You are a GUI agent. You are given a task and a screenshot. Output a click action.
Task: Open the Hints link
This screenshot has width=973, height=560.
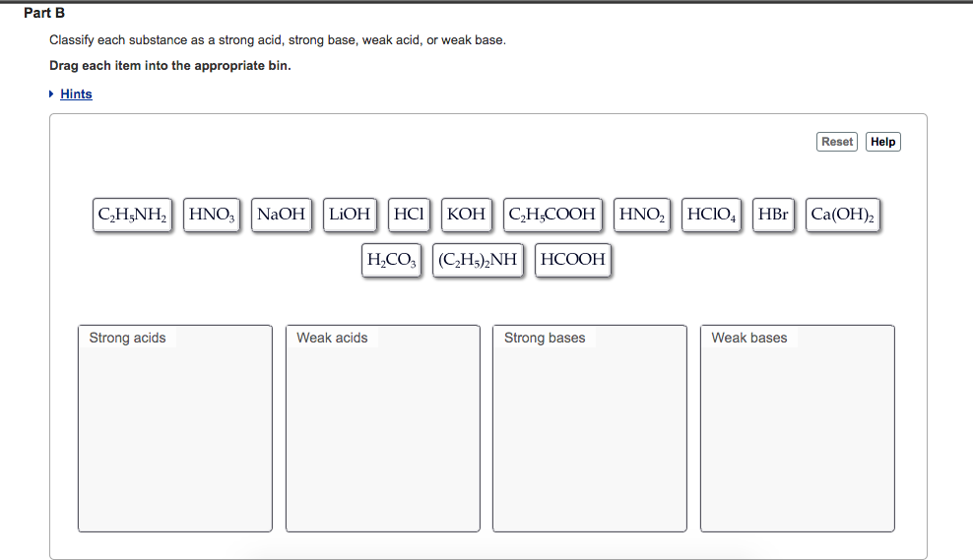pos(76,94)
